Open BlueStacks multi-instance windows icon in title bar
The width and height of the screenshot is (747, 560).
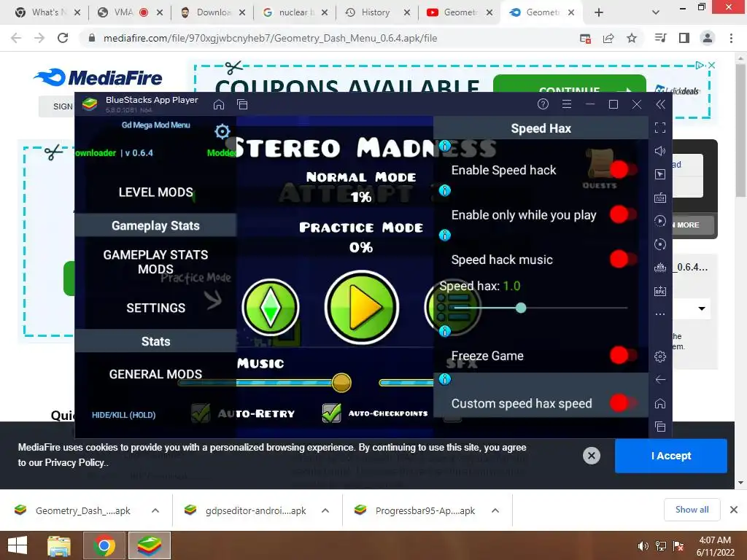(x=242, y=104)
